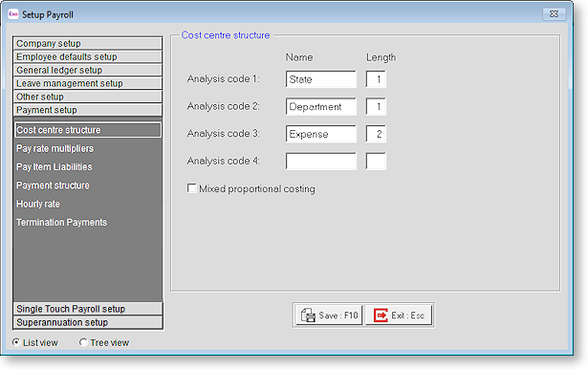Select the List view radio button
Screen dimensions: 588x370
point(16,342)
